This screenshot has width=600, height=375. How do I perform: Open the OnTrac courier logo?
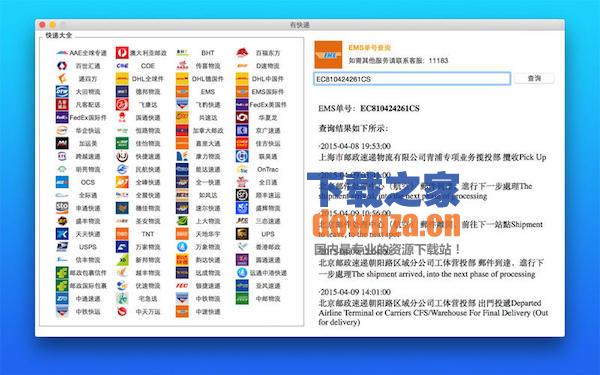242,169
